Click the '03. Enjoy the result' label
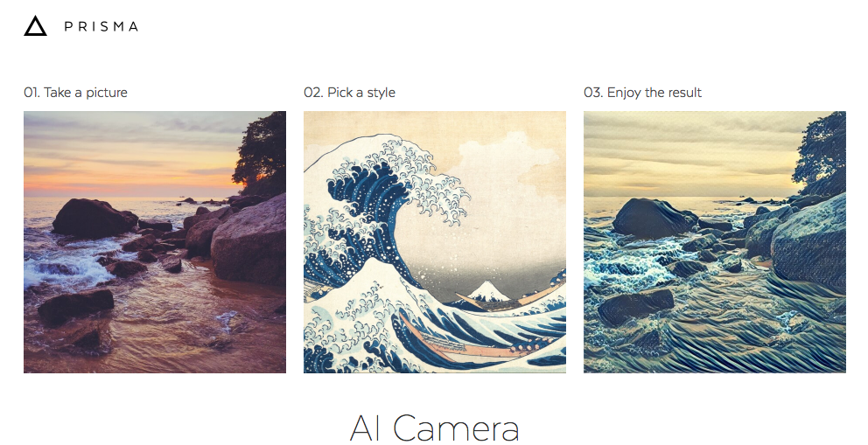Viewport: 868px width, 445px height. (x=642, y=93)
